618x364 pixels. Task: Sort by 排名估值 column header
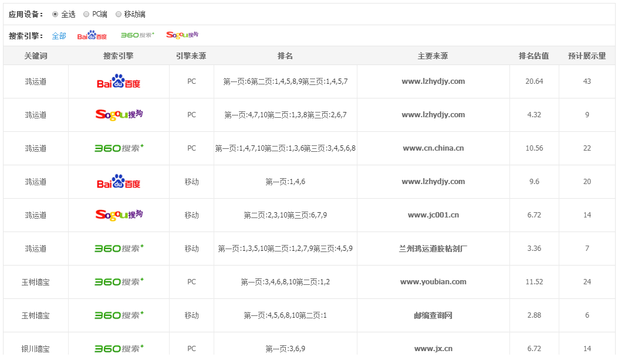click(533, 56)
